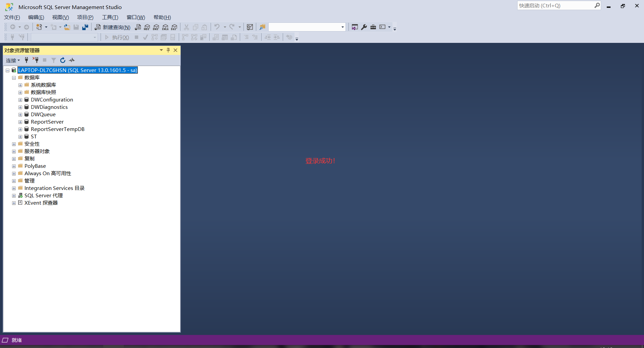Select the DWQueue database

(x=43, y=115)
